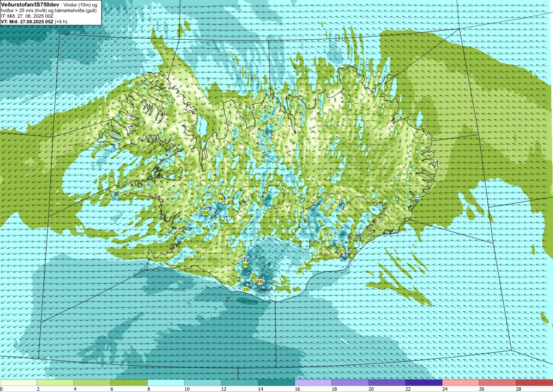Click the legend tick label '4'
The width and height of the screenshot is (553, 392).
pyautogui.click(x=75, y=389)
